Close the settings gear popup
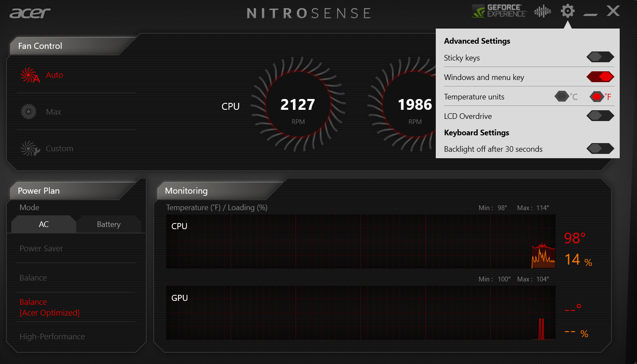Image resolution: width=637 pixels, height=364 pixels. (x=568, y=11)
